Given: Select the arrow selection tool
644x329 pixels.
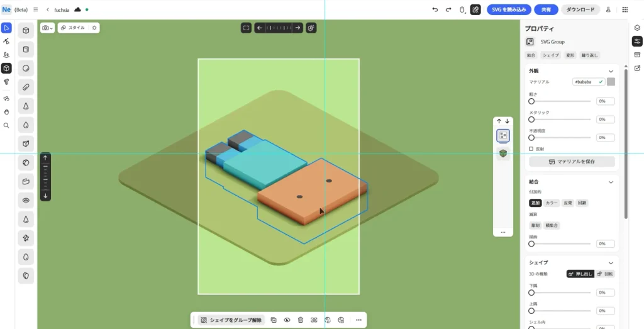Looking at the screenshot, I should [6, 28].
